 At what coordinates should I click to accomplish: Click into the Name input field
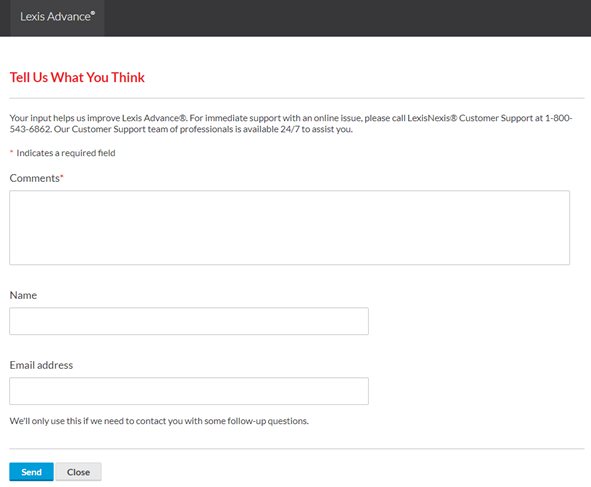[189, 321]
